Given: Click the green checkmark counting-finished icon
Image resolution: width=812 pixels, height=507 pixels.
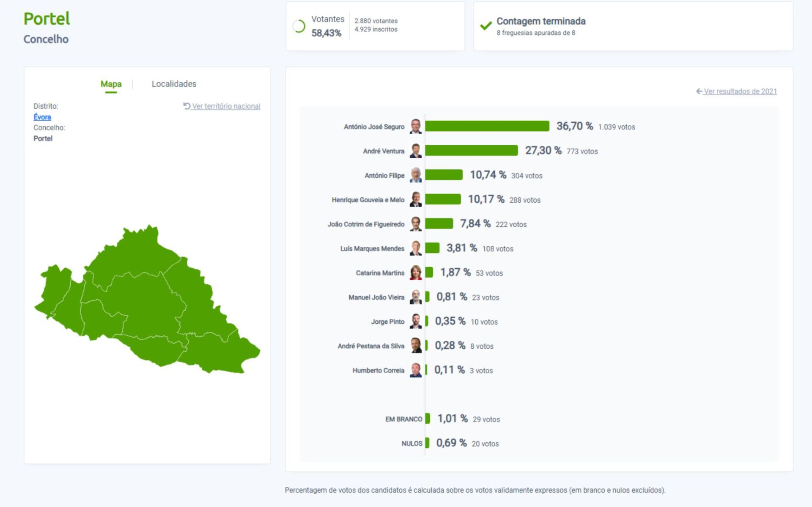Looking at the screenshot, I should tap(486, 26).
